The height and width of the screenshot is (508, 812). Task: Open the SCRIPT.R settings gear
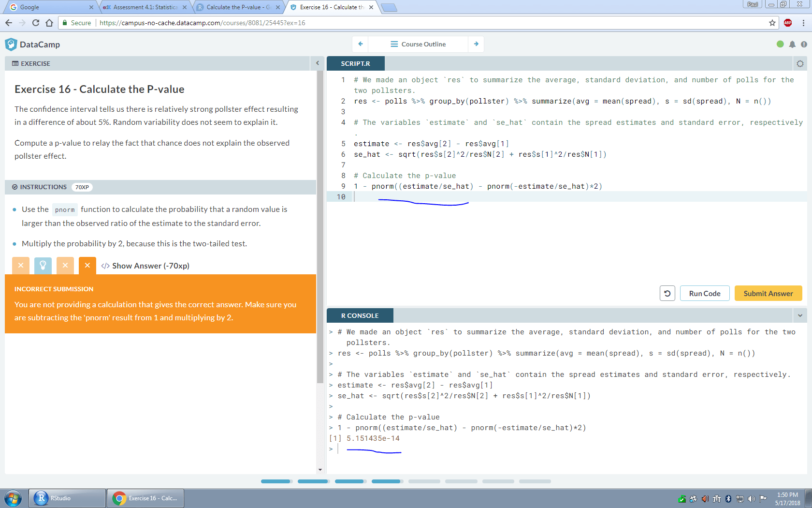[x=800, y=63]
